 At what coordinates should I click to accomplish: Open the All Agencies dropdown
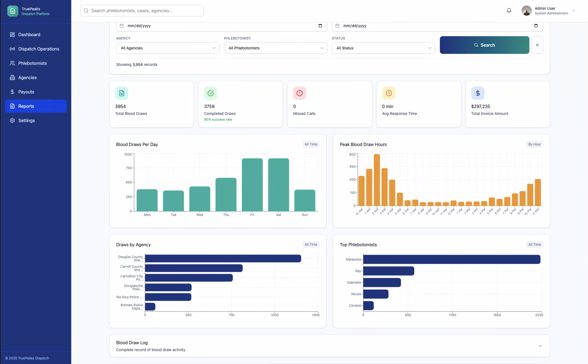click(167, 48)
